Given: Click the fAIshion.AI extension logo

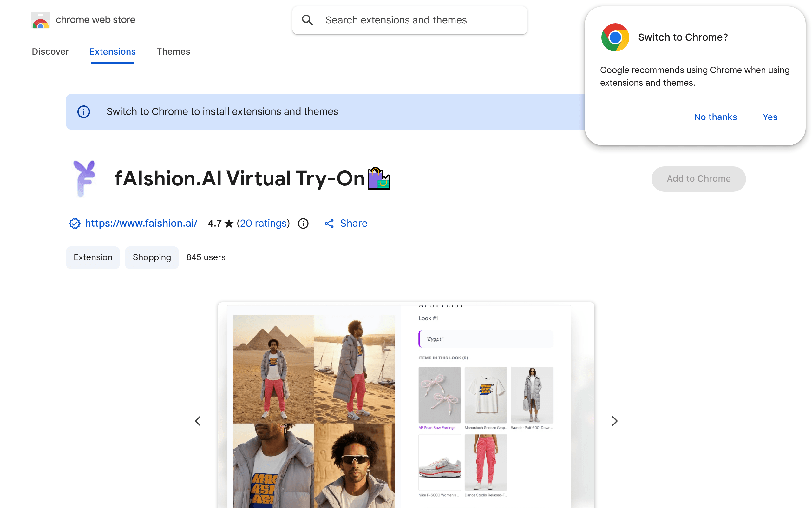Looking at the screenshot, I should (x=85, y=178).
